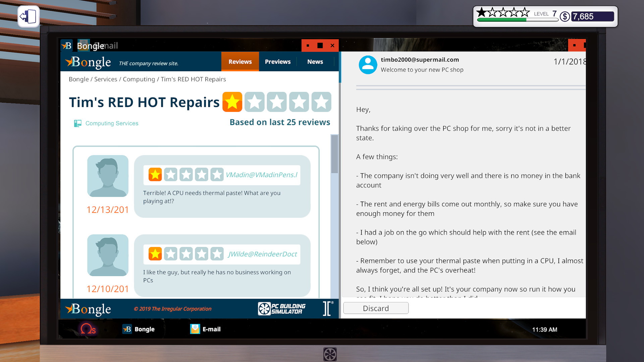Expand the Computing breadcrumb category link
The image size is (644, 362).
[139, 79]
